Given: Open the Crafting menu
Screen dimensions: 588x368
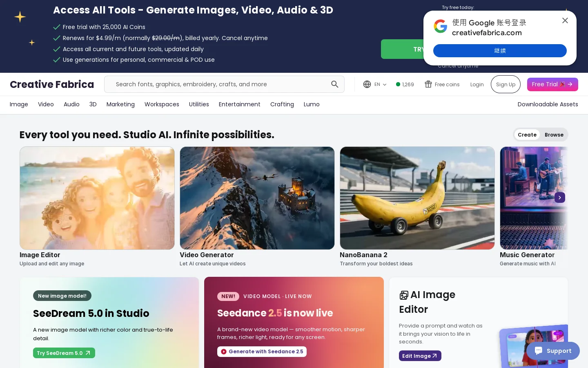Looking at the screenshot, I should (x=282, y=104).
